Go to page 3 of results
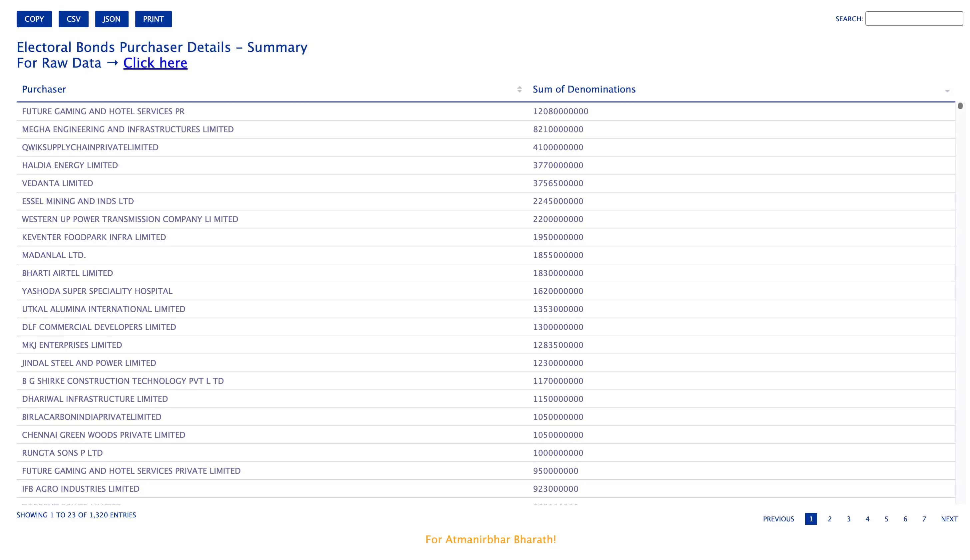This screenshot has height=560, width=970. point(848,519)
